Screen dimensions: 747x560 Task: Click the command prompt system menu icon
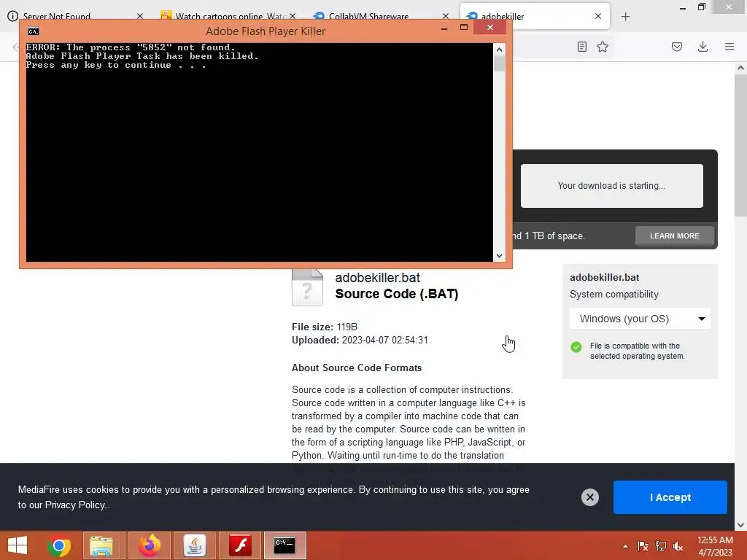click(x=34, y=31)
